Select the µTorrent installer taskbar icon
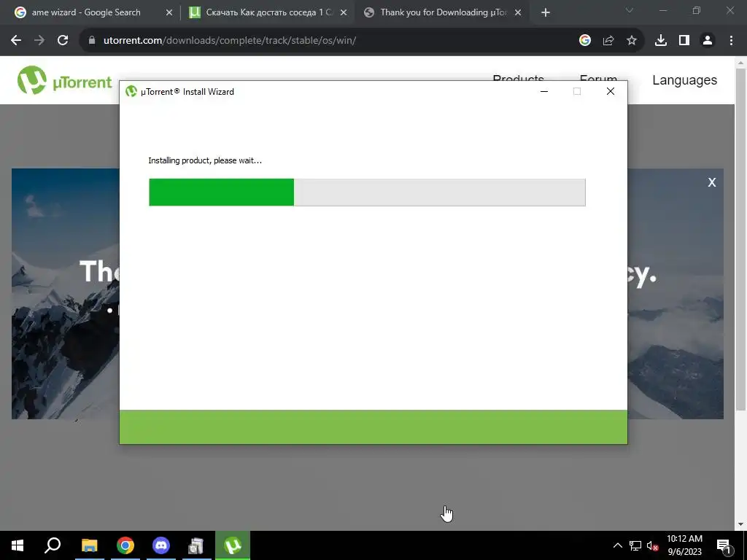 tap(233, 545)
